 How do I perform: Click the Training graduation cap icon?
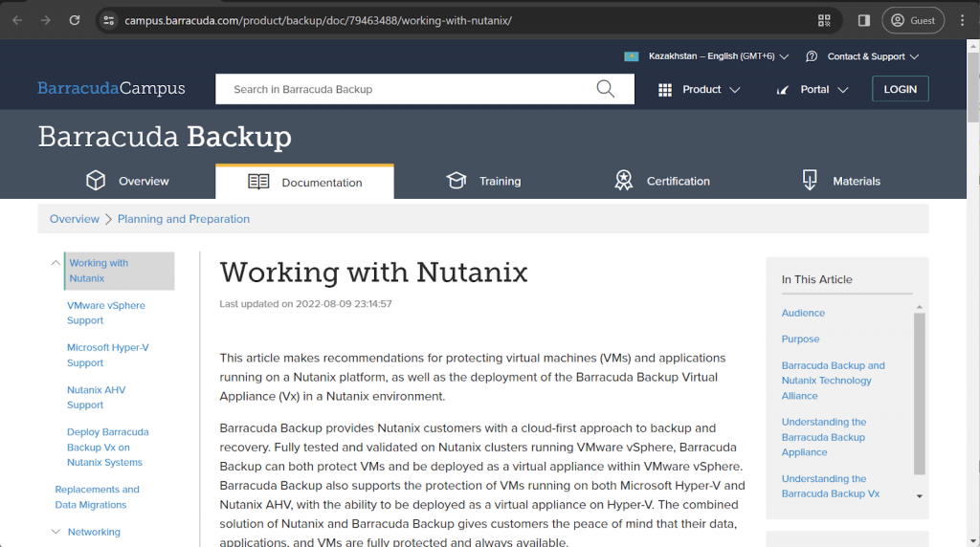(x=457, y=181)
